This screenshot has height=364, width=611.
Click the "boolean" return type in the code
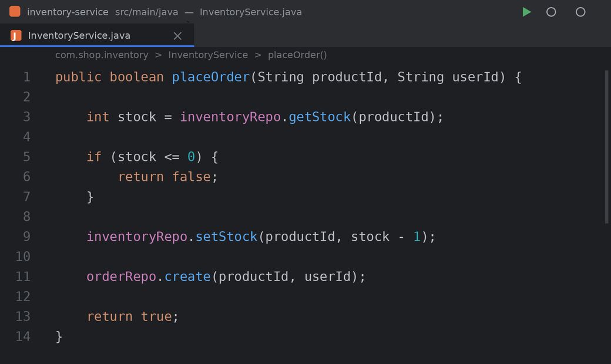coord(136,77)
